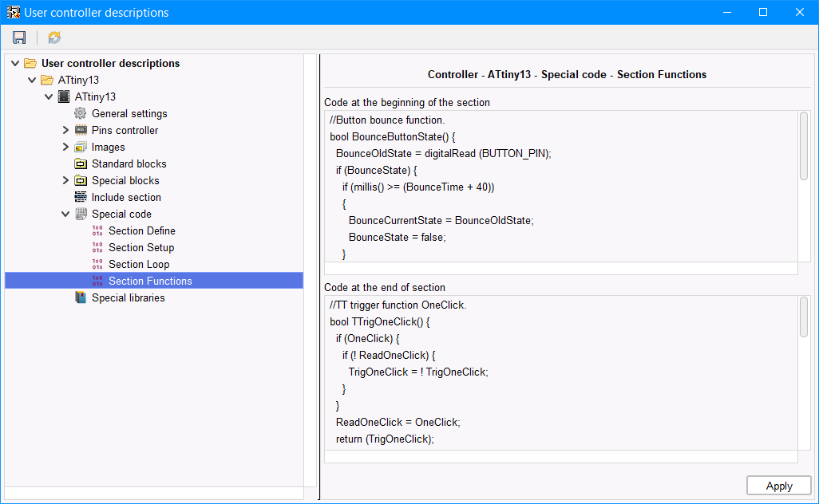Open Section Loop tree entry
The width and height of the screenshot is (819, 504).
pyautogui.click(x=139, y=264)
